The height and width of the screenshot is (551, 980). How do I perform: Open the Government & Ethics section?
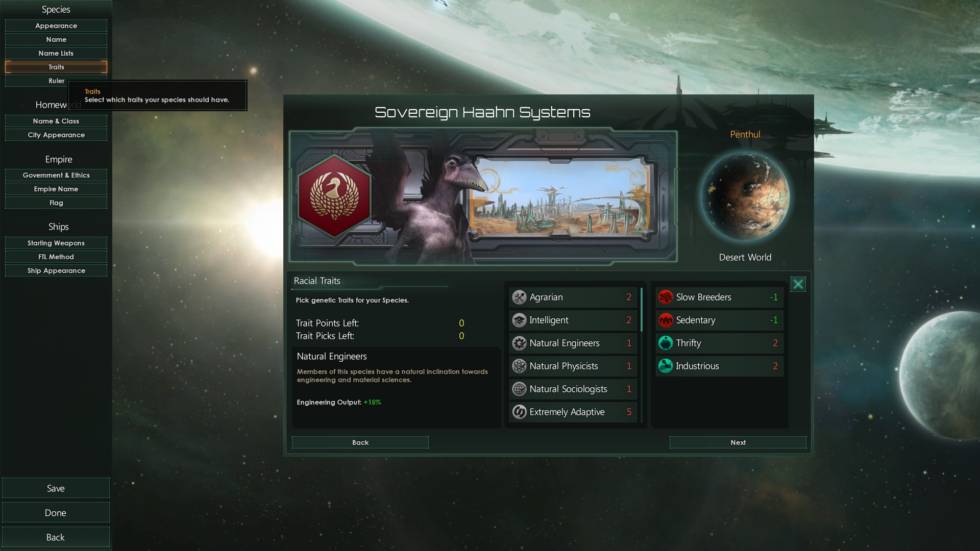tap(56, 175)
